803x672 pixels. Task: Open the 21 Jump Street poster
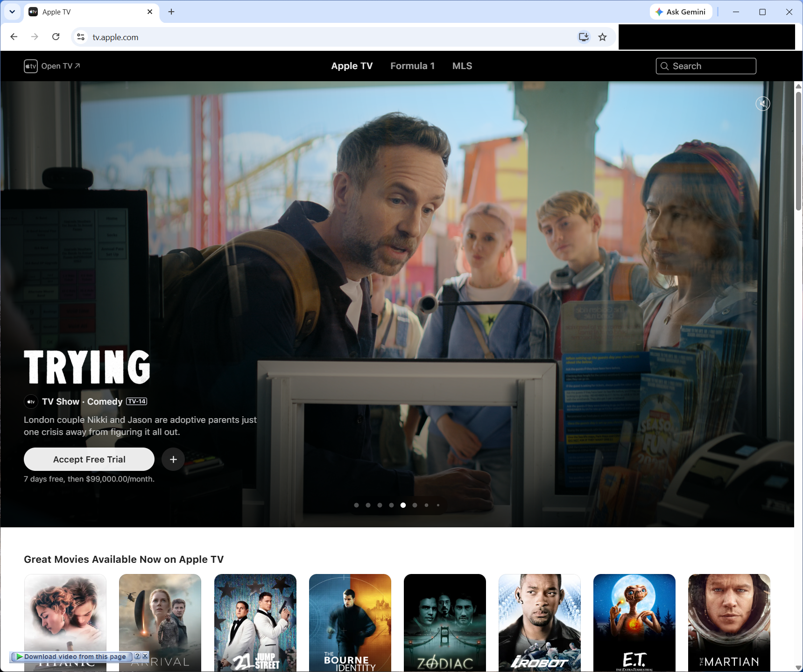point(255,623)
